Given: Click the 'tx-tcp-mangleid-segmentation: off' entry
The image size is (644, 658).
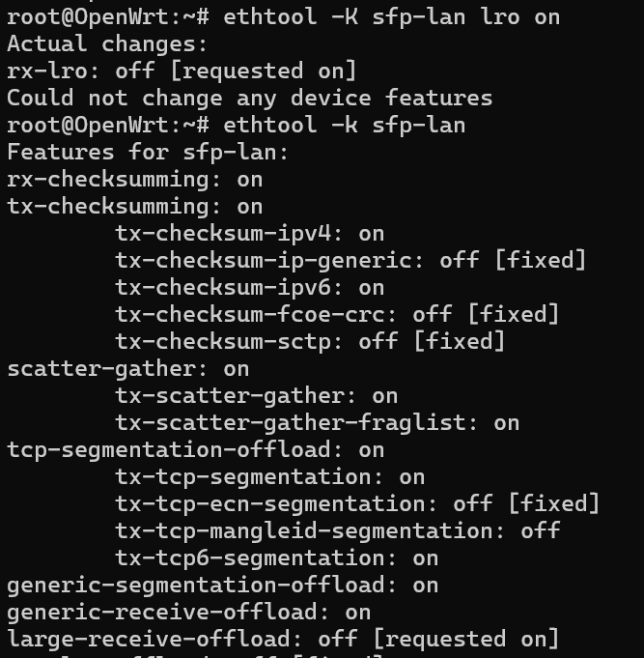Looking at the screenshot, I should (x=337, y=530).
